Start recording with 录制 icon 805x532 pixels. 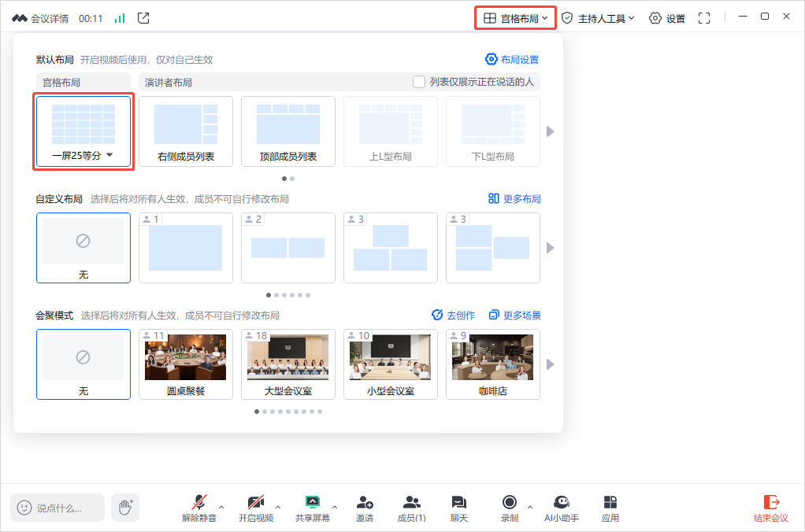[510, 508]
